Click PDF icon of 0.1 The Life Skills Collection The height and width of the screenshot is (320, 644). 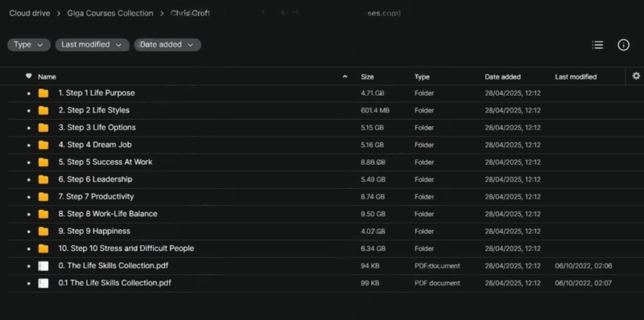(43, 283)
